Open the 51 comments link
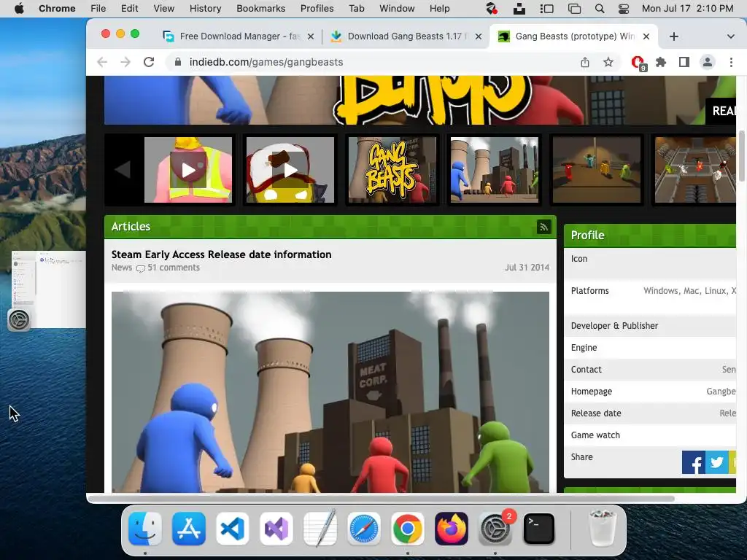Screen dimensions: 747x560 coord(173,268)
